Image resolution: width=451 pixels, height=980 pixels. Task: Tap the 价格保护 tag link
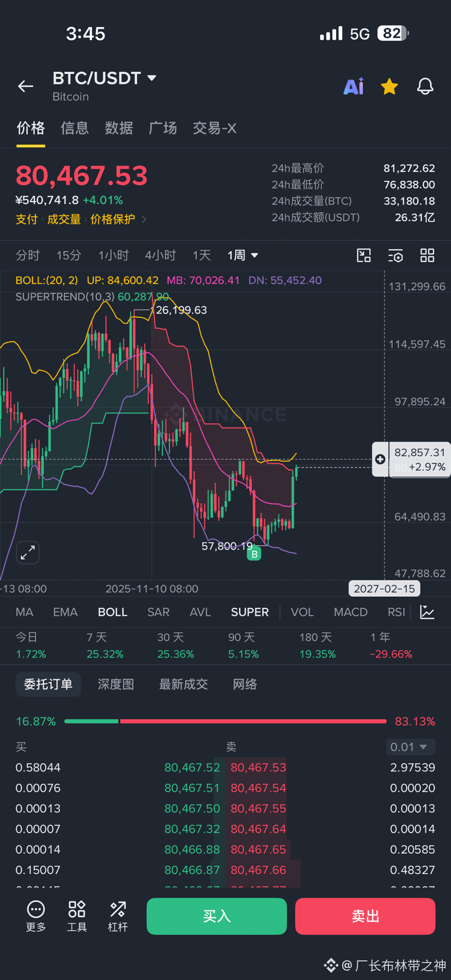(x=113, y=219)
